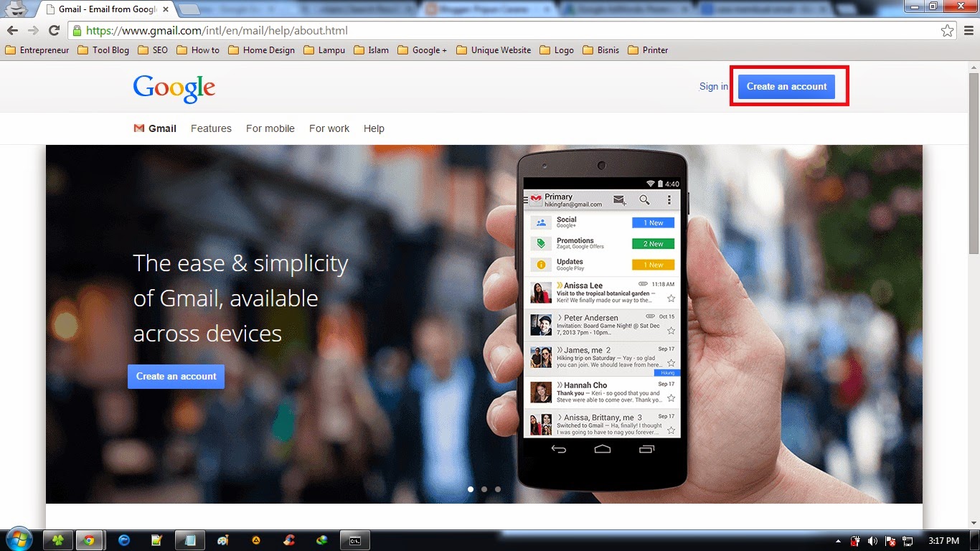Image resolution: width=980 pixels, height=551 pixels.
Task: Click the scrollbar up arrow
Action: [x=974, y=66]
